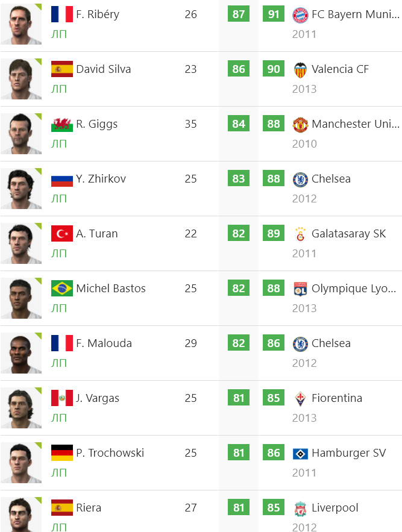Image resolution: width=402 pixels, height=532 pixels.
Task: Open David Silva player link
Action: (104, 69)
